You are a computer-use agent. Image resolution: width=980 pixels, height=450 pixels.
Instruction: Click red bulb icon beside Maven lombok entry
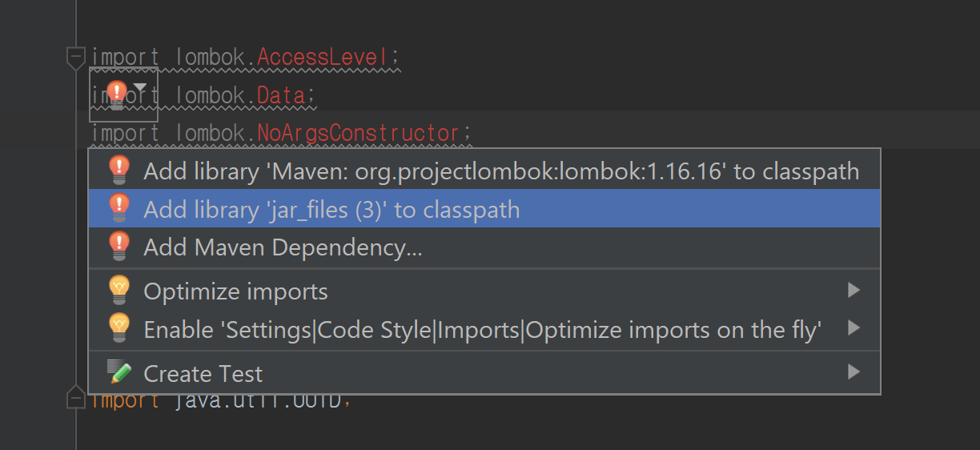coord(118,170)
